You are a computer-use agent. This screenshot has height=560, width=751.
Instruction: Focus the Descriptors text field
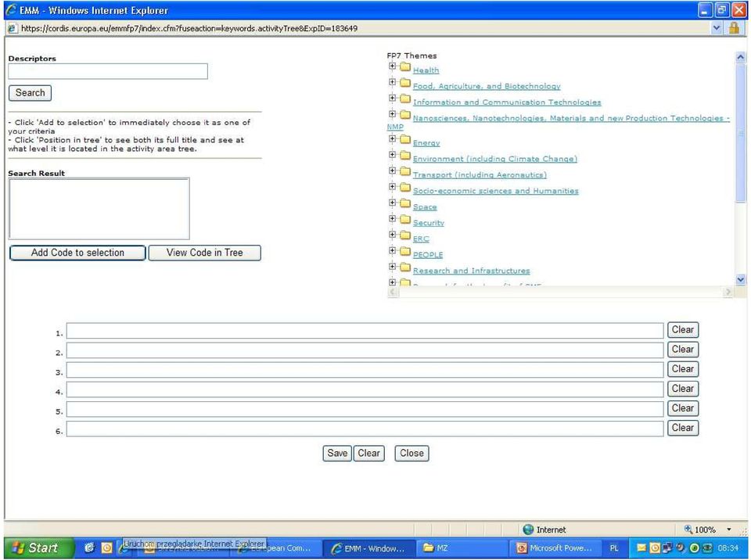point(108,71)
